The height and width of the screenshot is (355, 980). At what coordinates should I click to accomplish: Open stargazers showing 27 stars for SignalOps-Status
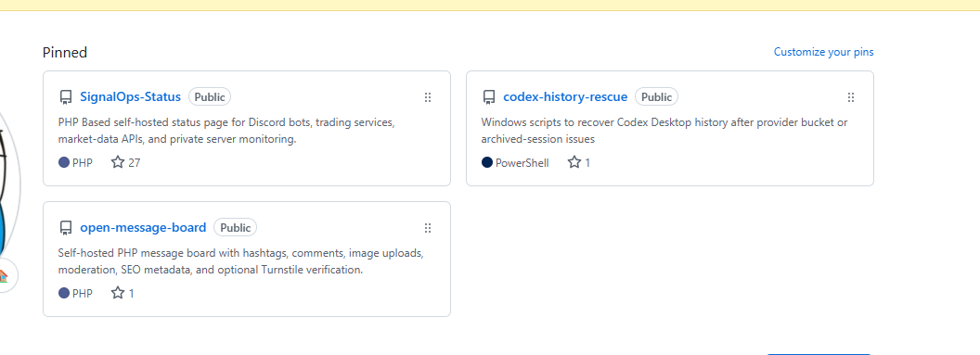click(125, 163)
